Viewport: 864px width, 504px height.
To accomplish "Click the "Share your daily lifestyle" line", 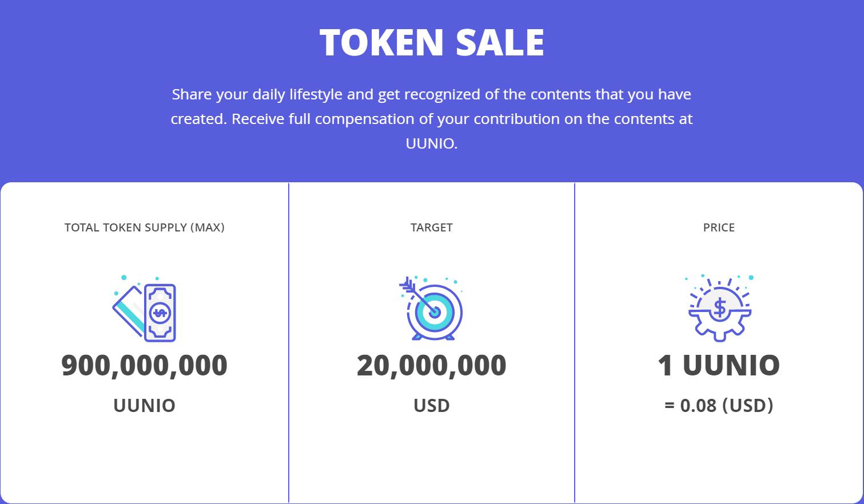I will pos(432,94).
